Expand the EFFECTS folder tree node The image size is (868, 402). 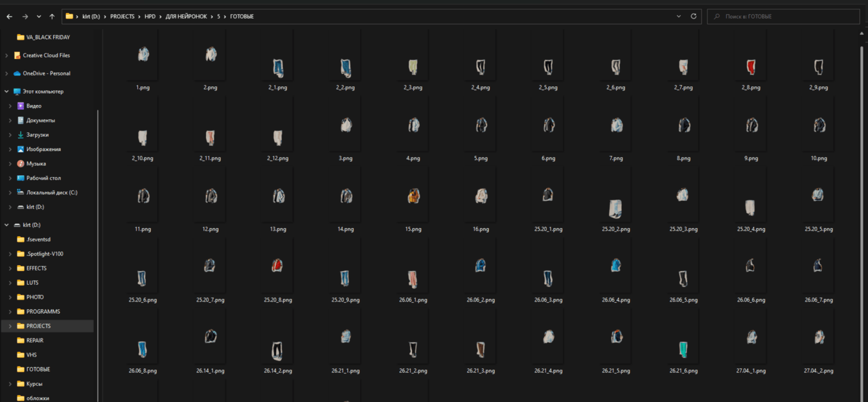[10, 268]
